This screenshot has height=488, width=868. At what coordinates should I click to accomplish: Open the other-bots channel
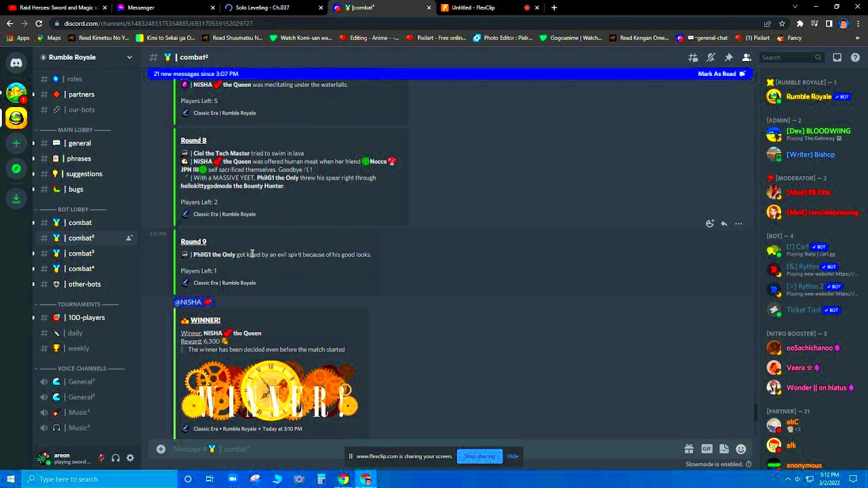click(86, 284)
